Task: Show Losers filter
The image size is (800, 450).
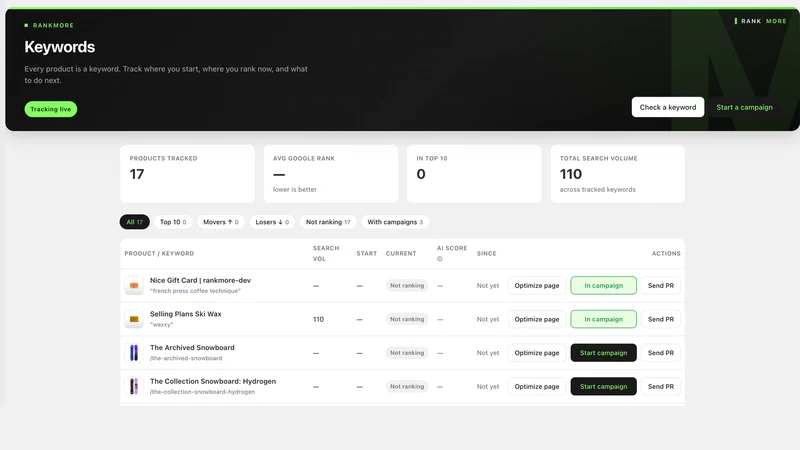Action: tap(272, 222)
